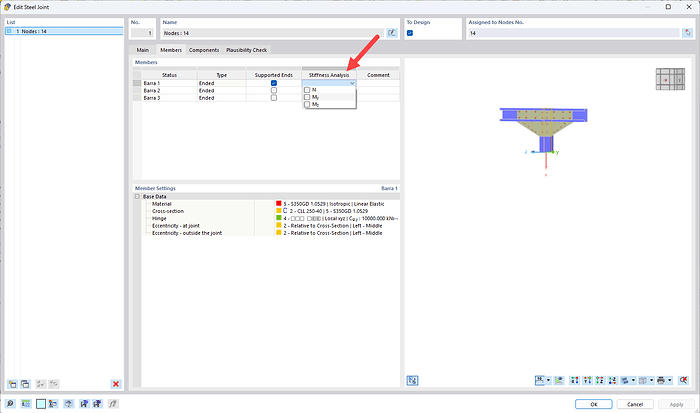
Task: Set view in Y direction
Action: click(x=588, y=380)
